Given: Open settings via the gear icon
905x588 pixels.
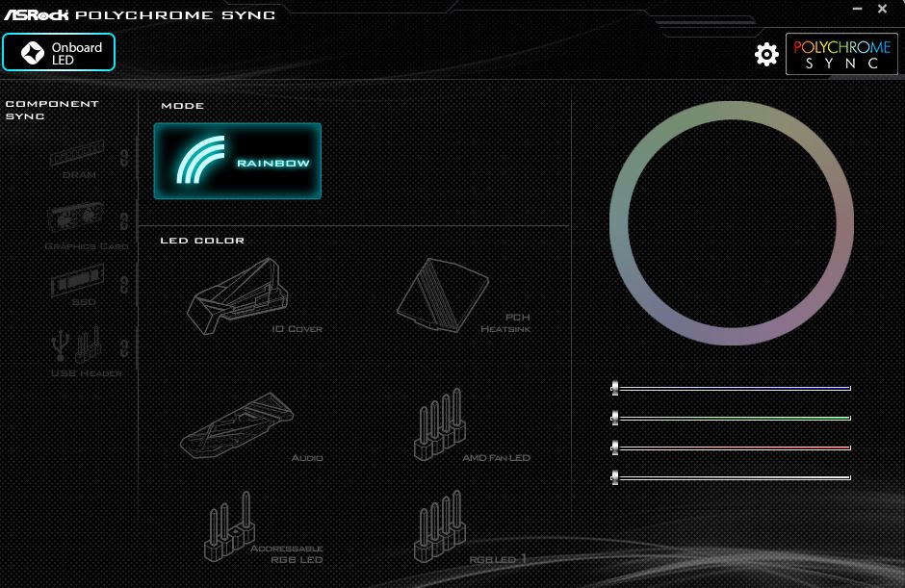Looking at the screenshot, I should tap(766, 54).
